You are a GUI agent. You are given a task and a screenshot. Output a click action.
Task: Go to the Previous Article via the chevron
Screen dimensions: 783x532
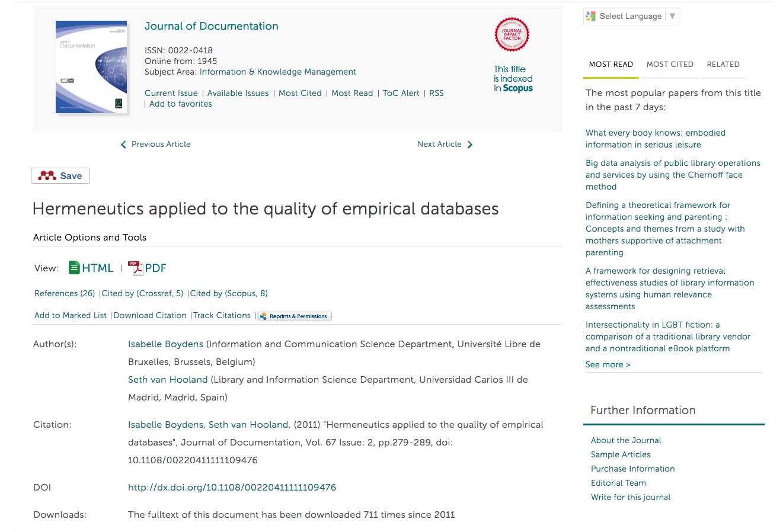click(123, 144)
